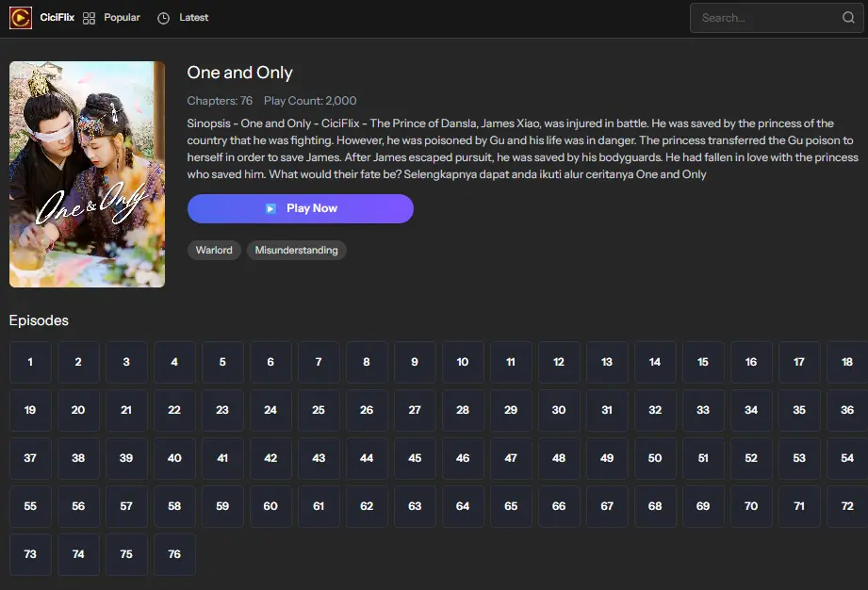Screen dimensions: 868x590
Task: Play episode 1
Action: coord(30,362)
